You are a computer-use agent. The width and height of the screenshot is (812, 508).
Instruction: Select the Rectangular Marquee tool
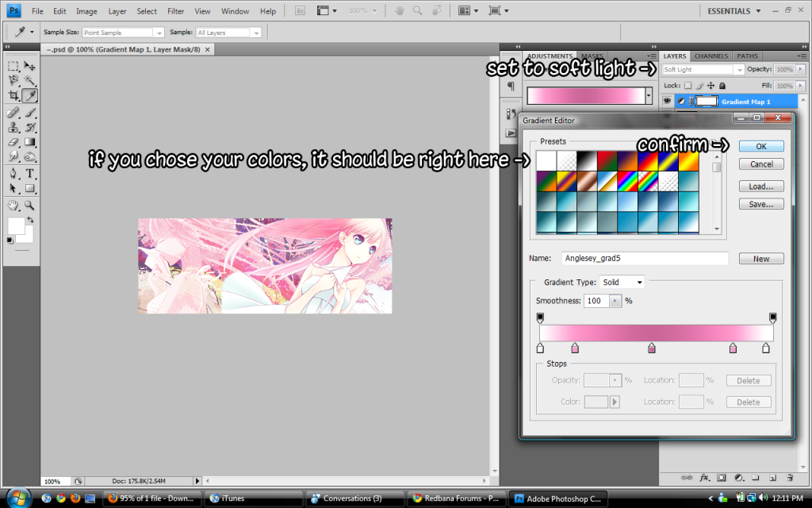point(13,66)
